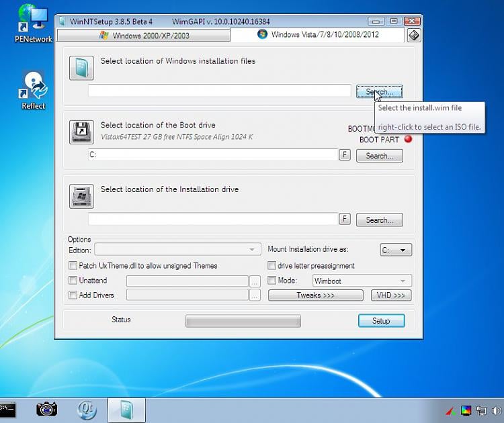Open the Mount Installation drive letter dropdown
504x423 pixels.
[396, 250]
